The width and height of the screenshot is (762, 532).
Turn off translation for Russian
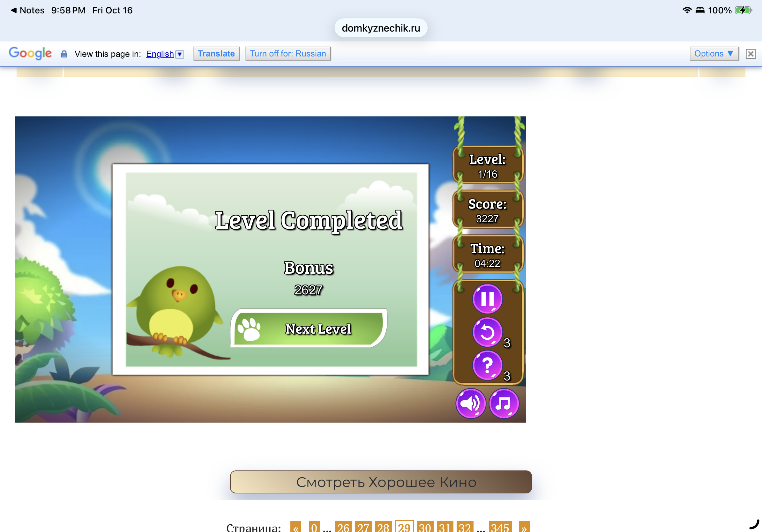(x=288, y=54)
